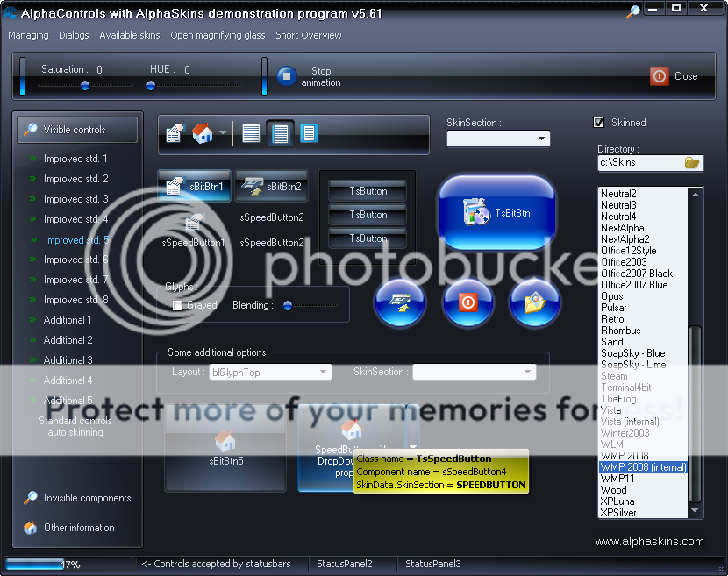Uncheck the Skinned checkbox
This screenshot has height=576, width=728.
599,123
